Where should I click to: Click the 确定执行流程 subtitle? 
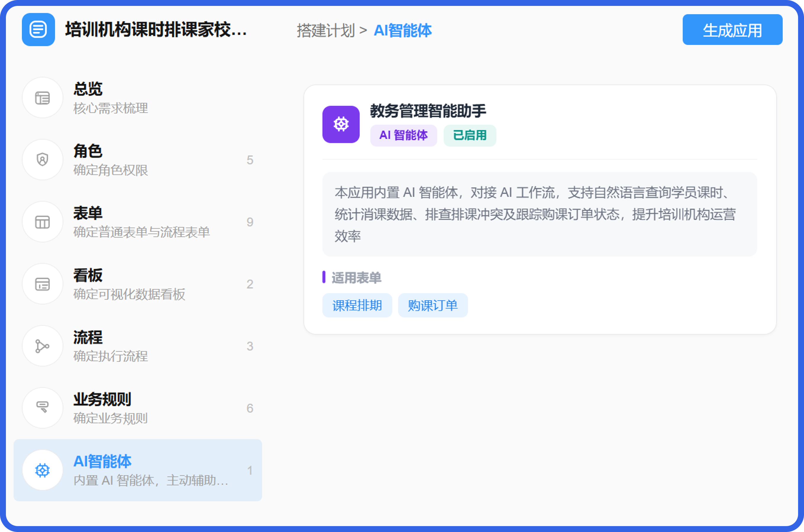click(x=111, y=357)
